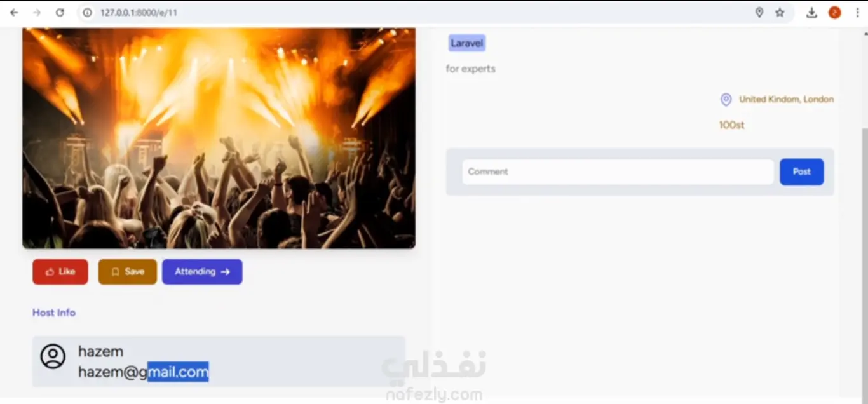Open browser downloads icon
Image resolution: width=868 pixels, height=404 pixels.
(811, 13)
